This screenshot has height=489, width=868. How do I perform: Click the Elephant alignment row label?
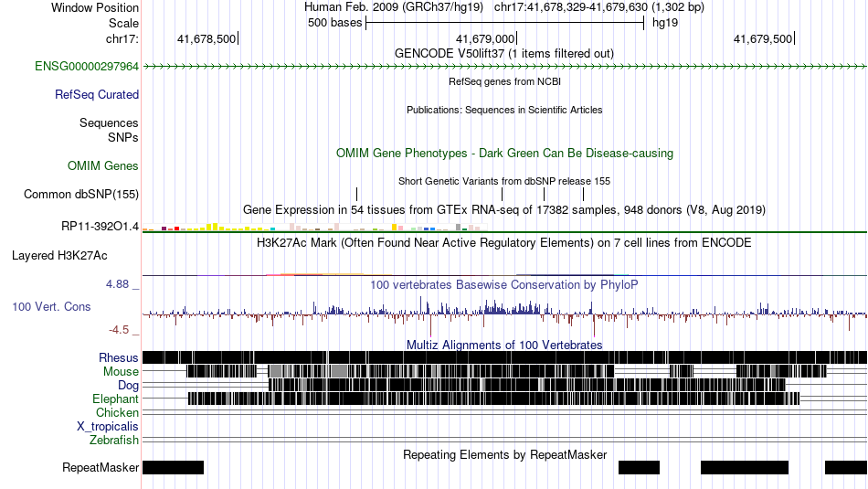(116, 399)
